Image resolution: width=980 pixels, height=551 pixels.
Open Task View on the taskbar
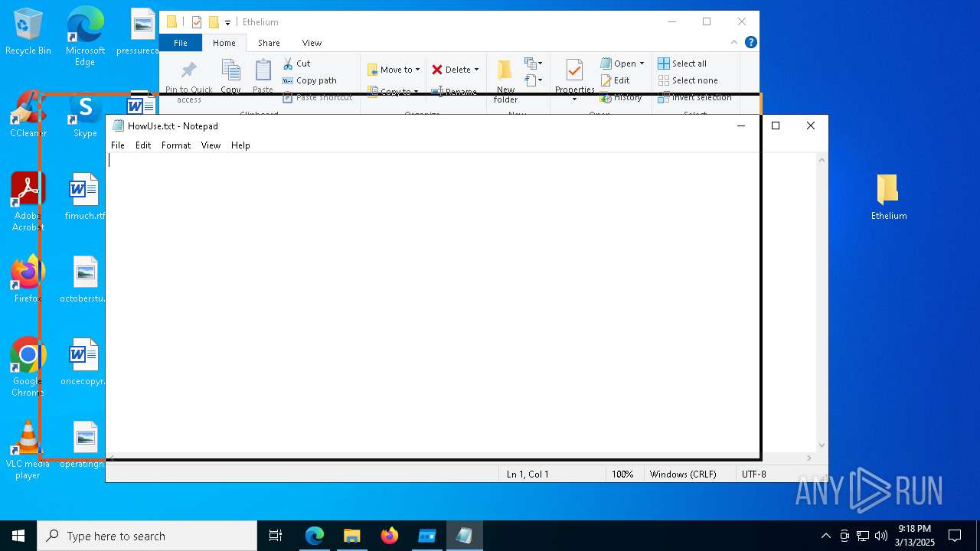[x=276, y=536]
